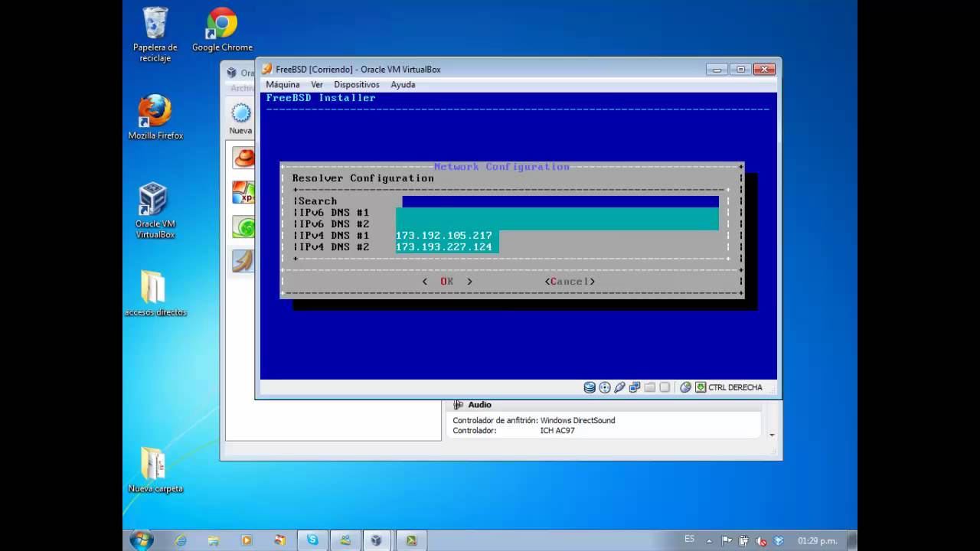Open the Dispositivos menu
Image resolution: width=980 pixels, height=551 pixels.
click(357, 84)
